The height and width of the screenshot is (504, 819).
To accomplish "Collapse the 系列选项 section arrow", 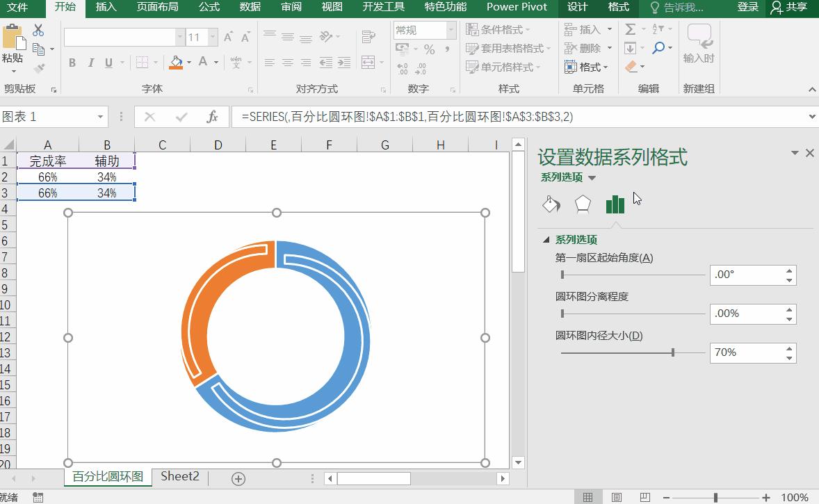I will (546, 238).
